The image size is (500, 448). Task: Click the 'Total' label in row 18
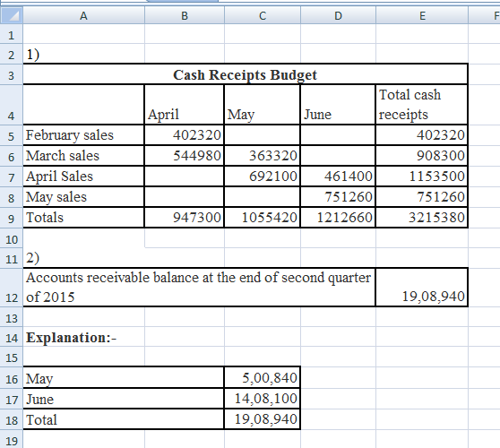[124, 419]
